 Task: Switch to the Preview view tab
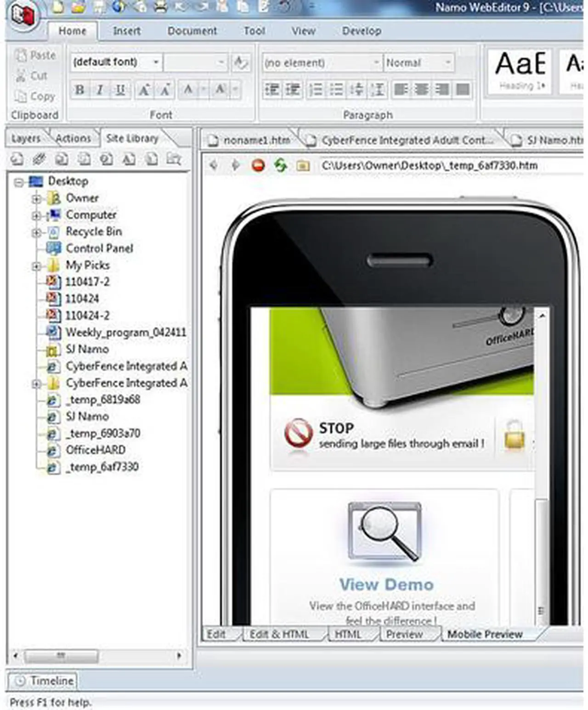pyautogui.click(x=404, y=635)
